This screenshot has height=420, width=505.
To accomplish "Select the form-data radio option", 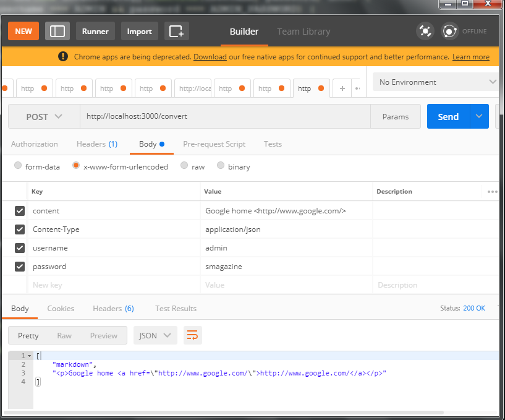I will [x=18, y=165].
